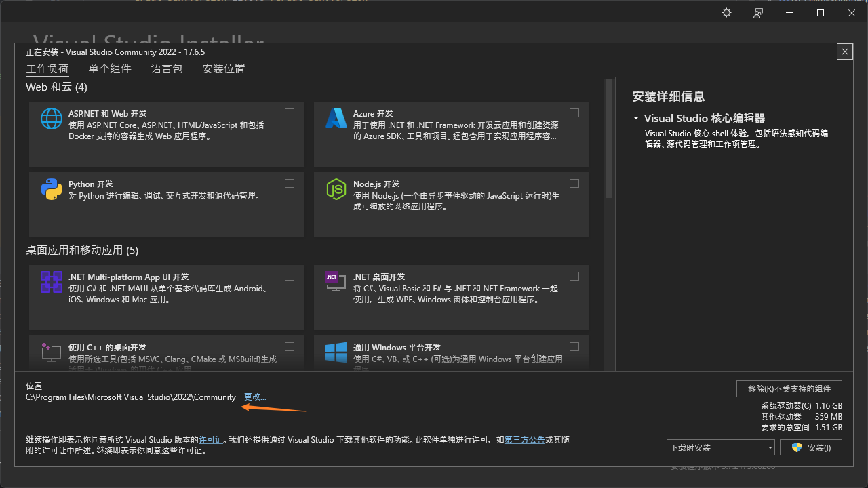Click the 要求的总空间 1.51 GB entry
Viewport: 868px width, 488px height.
tap(802, 428)
